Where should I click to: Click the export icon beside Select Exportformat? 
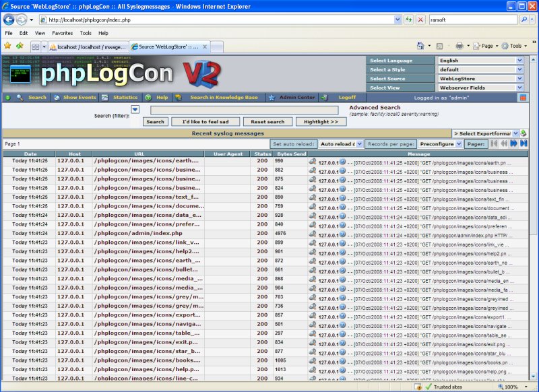[524, 133]
